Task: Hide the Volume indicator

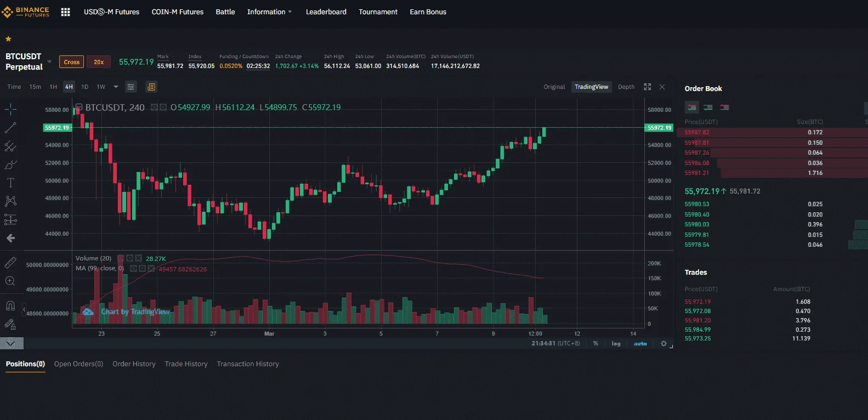Action: click(121, 258)
